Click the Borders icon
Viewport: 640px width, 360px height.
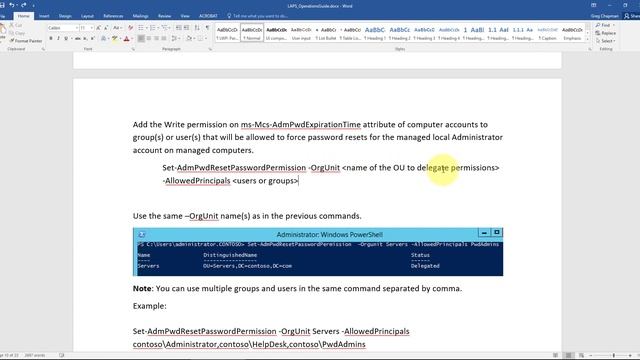[x=200, y=38]
